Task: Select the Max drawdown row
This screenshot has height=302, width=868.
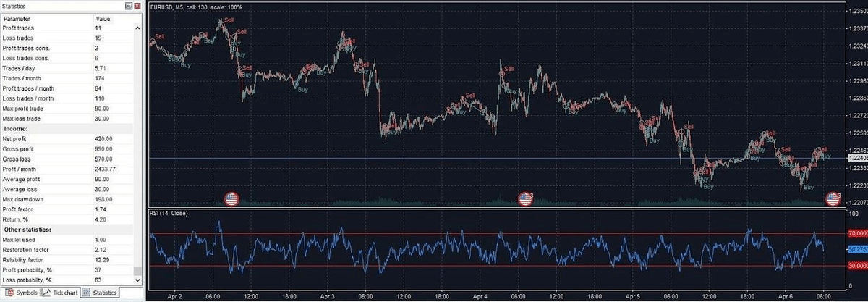Action: point(67,199)
